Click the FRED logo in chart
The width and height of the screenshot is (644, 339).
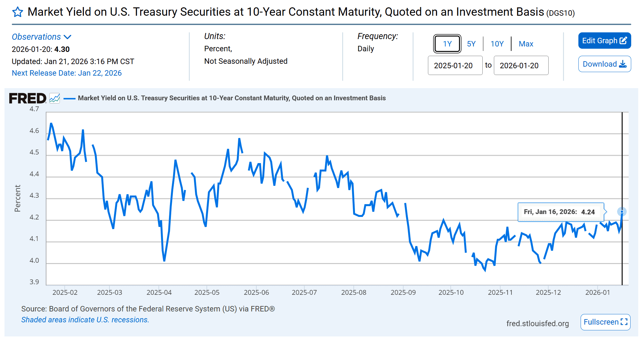(28, 98)
